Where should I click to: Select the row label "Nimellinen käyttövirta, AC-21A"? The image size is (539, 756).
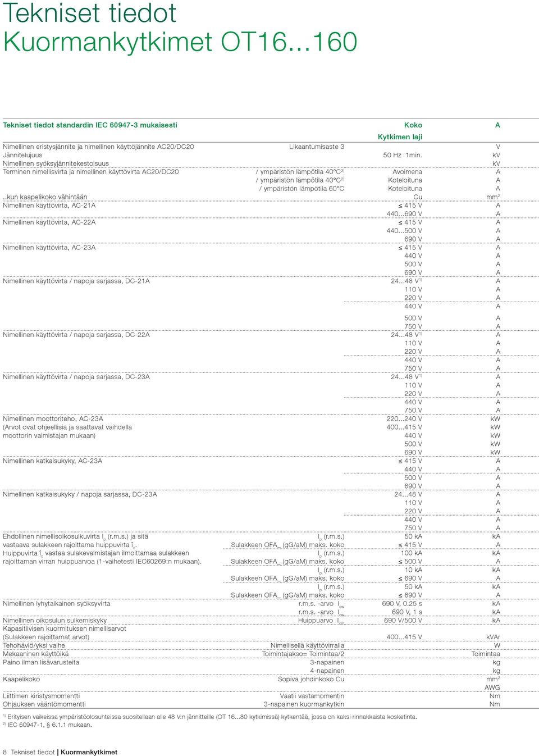pos(49,206)
